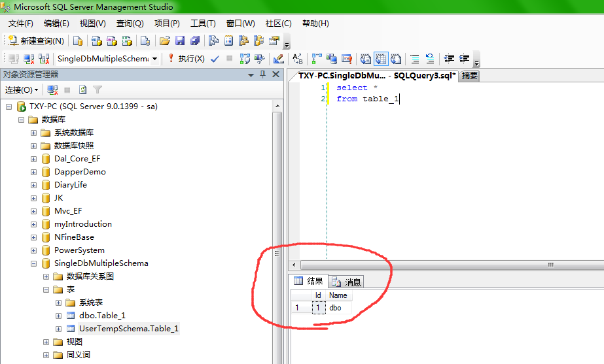
Task: Save the current query with disk icon
Action: pyautogui.click(x=180, y=41)
